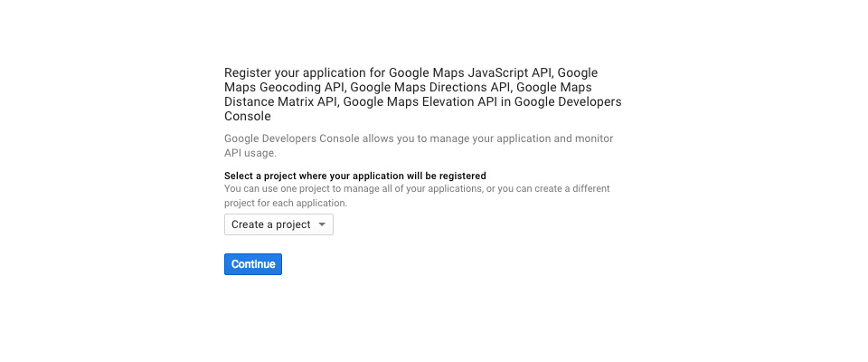Click 'Google Maps Elevation API' in heading
The width and height of the screenshot is (868, 362).
click(x=420, y=101)
